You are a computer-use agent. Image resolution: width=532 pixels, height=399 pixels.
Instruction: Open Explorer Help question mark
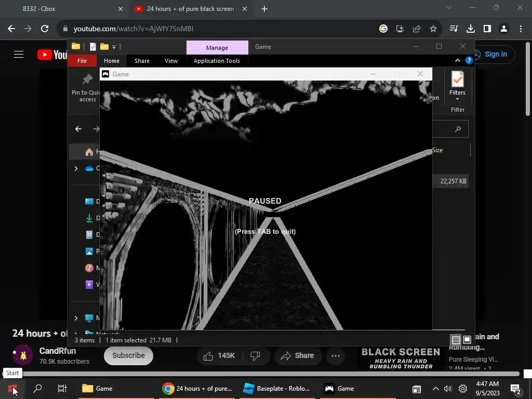coord(469,60)
